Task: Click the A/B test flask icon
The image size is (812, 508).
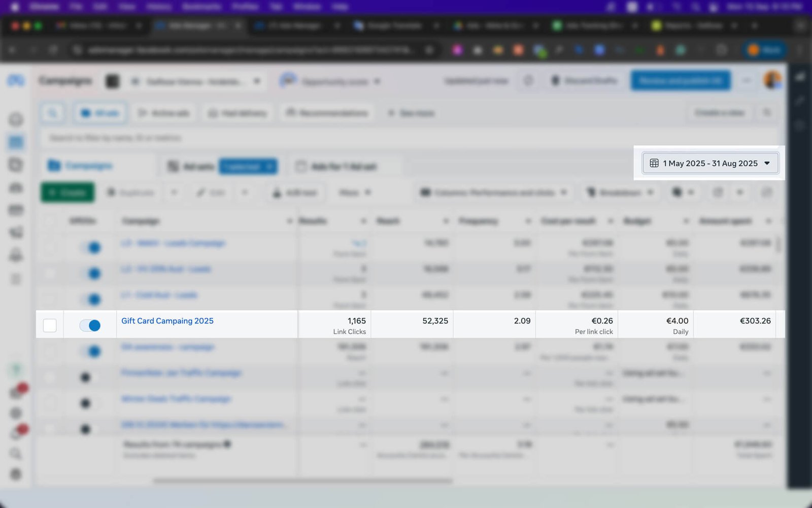Action: coord(277,193)
